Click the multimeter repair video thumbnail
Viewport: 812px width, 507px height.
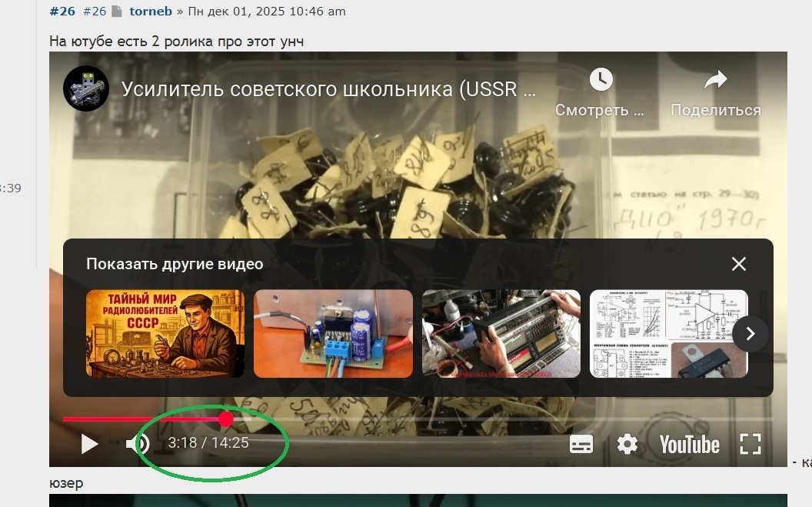tap(501, 334)
